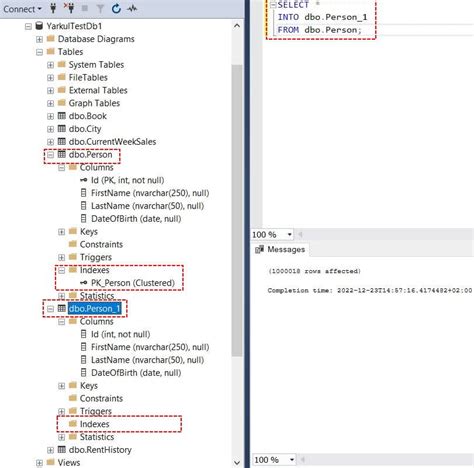Expand the dbo.City table
This screenshot has height=468, width=474.
tap(50, 129)
